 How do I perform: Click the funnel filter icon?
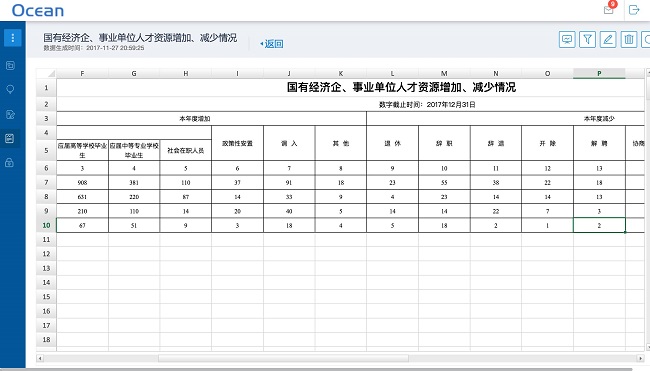coord(587,39)
